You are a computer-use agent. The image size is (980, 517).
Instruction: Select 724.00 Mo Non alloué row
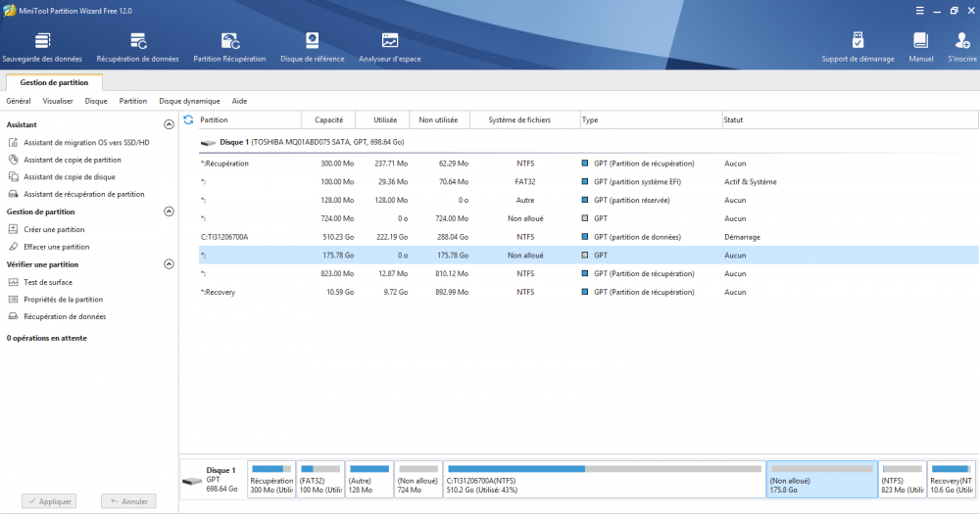coord(588,218)
